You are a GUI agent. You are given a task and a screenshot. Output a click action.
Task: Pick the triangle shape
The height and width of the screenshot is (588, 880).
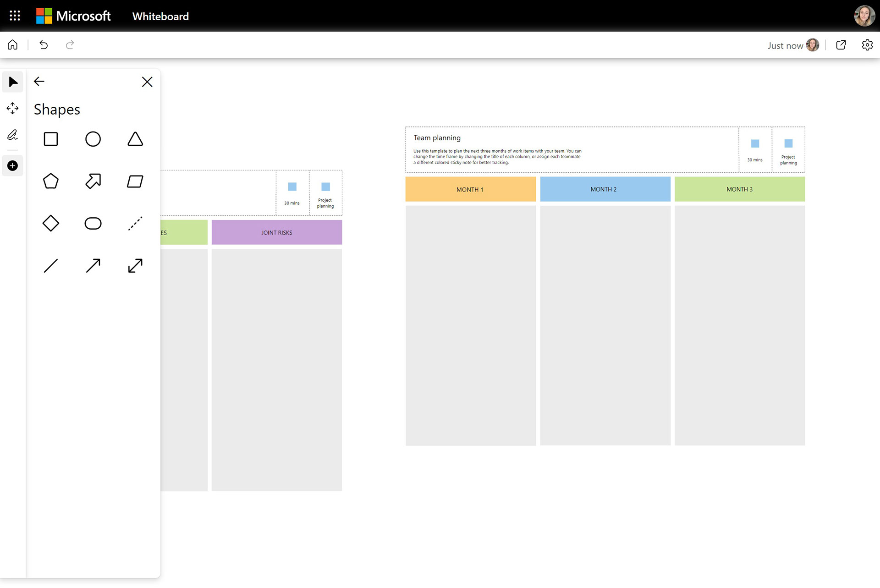[x=135, y=139]
